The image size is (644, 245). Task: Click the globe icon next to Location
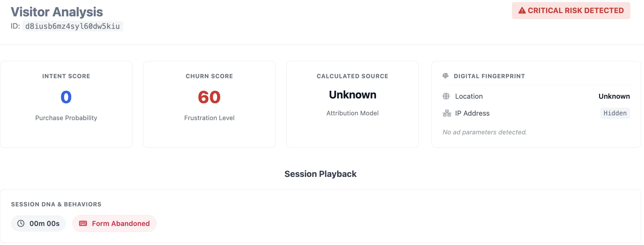click(x=446, y=96)
